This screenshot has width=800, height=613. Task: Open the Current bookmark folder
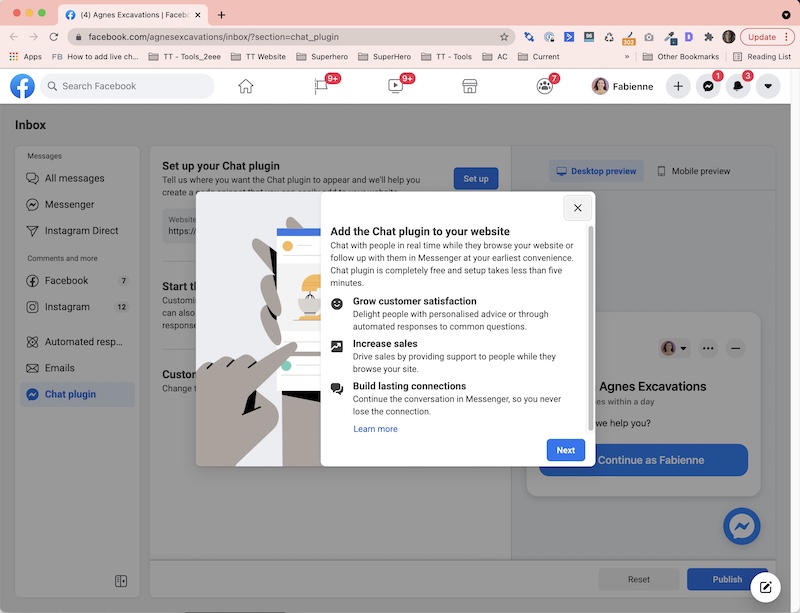539,57
